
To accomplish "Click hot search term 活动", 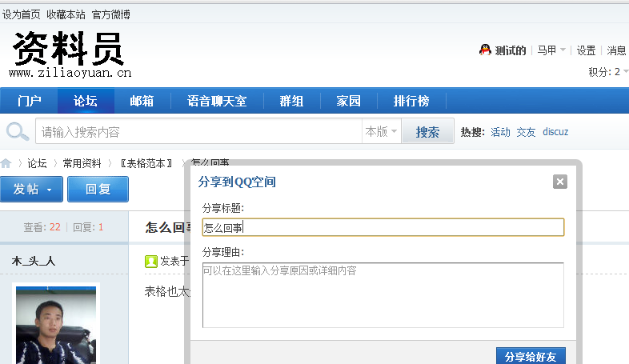I will [500, 132].
